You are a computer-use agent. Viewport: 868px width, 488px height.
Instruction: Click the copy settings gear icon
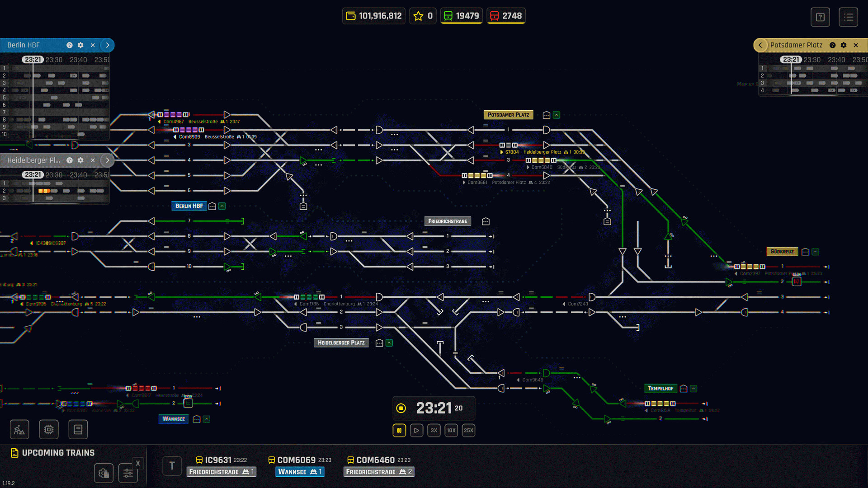pos(104,473)
